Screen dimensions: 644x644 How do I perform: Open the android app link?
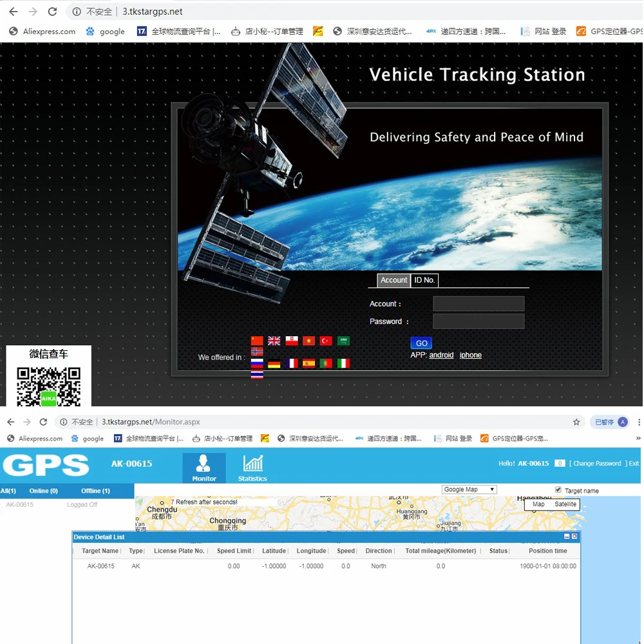[441, 355]
